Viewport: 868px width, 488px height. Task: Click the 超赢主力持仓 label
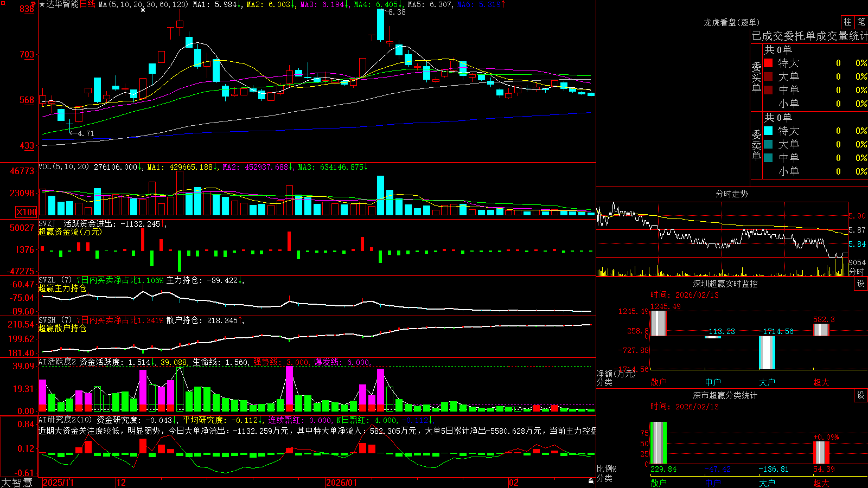[62, 288]
